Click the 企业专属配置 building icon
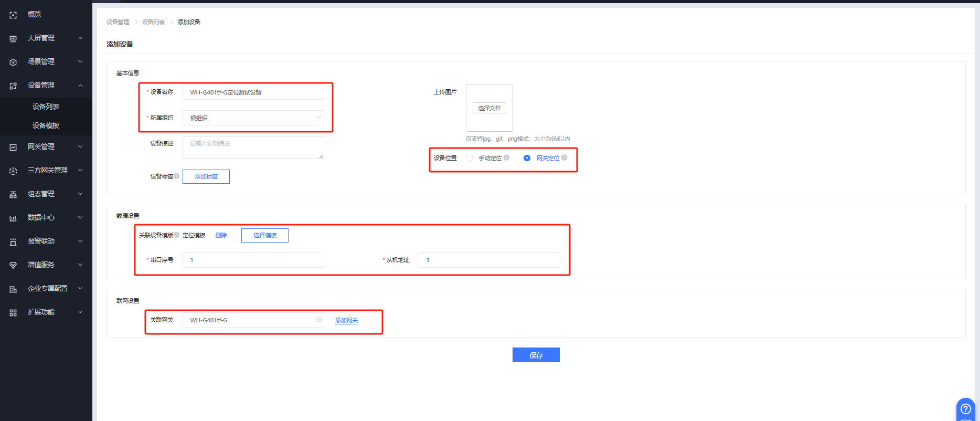The image size is (980, 421). click(x=13, y=289)
